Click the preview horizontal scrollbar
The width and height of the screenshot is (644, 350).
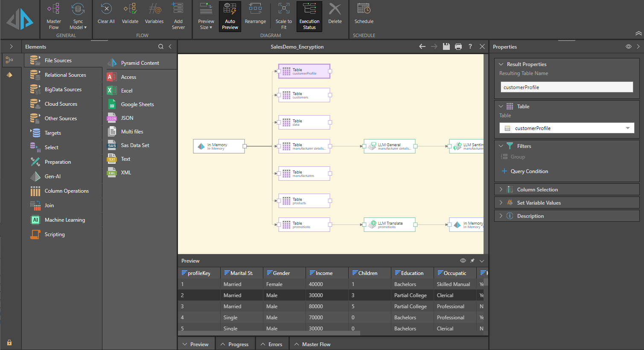click(x=269, y=333)
